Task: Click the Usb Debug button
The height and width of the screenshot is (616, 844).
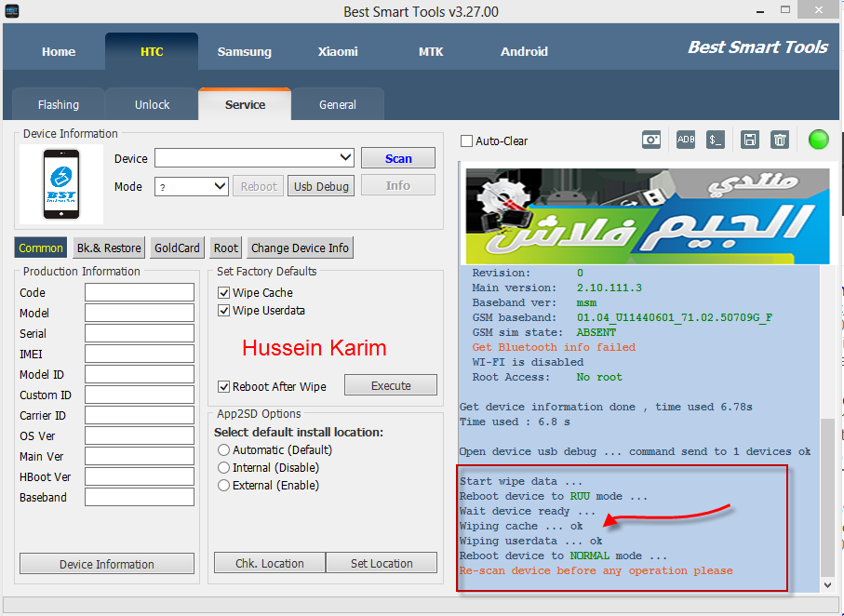Action: [x=321, y=186]
